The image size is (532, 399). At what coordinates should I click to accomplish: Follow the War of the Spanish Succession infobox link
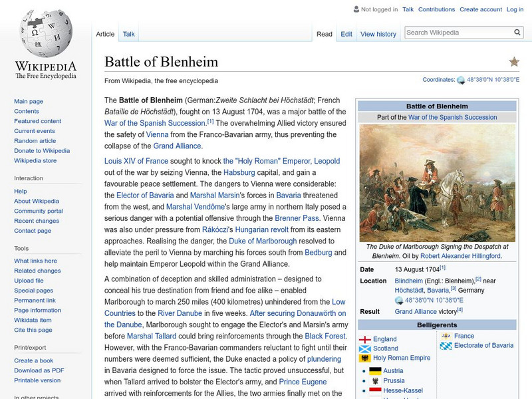pyautogui.click(x=452, y=118)
